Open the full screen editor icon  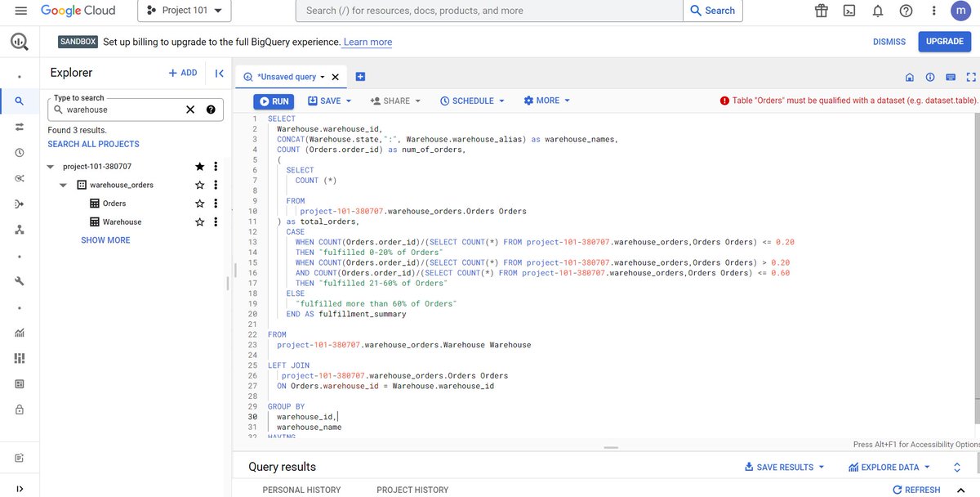point(971,77)
